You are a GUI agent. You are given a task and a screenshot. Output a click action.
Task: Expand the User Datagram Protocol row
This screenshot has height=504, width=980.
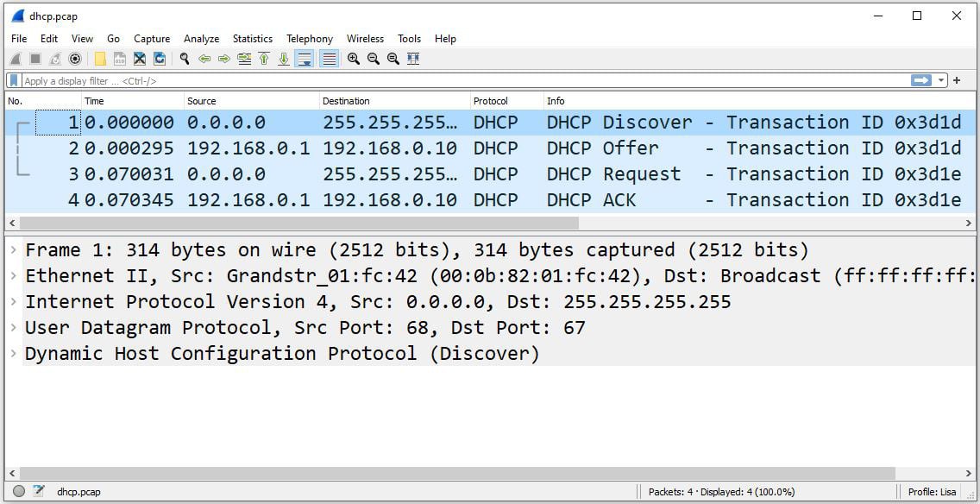[x=13, y=328]
